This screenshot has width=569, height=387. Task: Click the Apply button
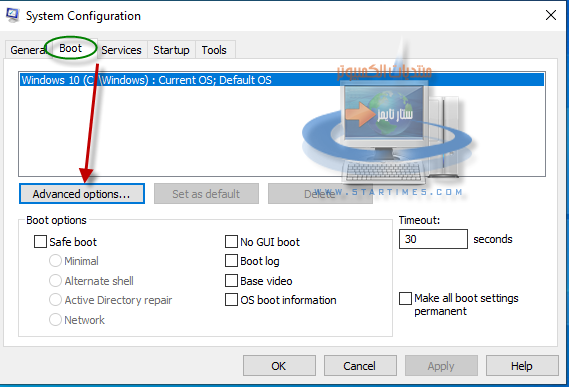tap(441, 366)
